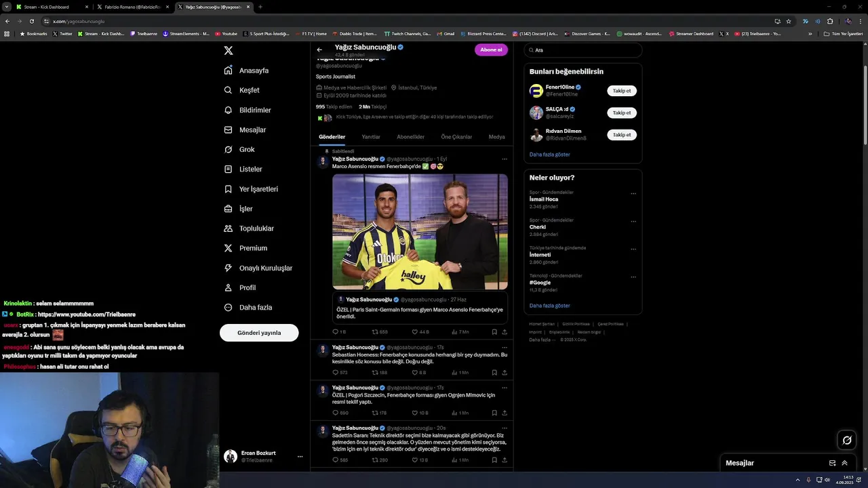Expand Daha fazla menu
Screen dimensions: 868x488
248,307
